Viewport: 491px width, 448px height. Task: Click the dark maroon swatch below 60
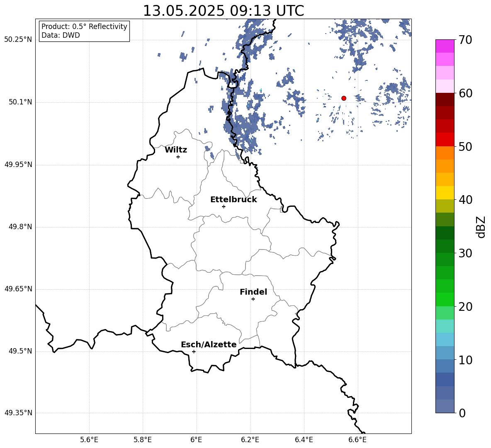[x=445, y=99]
